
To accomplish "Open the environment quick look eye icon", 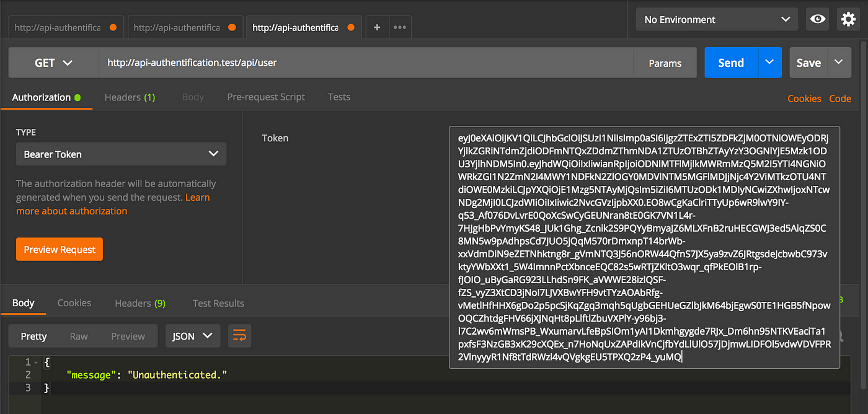I will [x=818, y=19].
